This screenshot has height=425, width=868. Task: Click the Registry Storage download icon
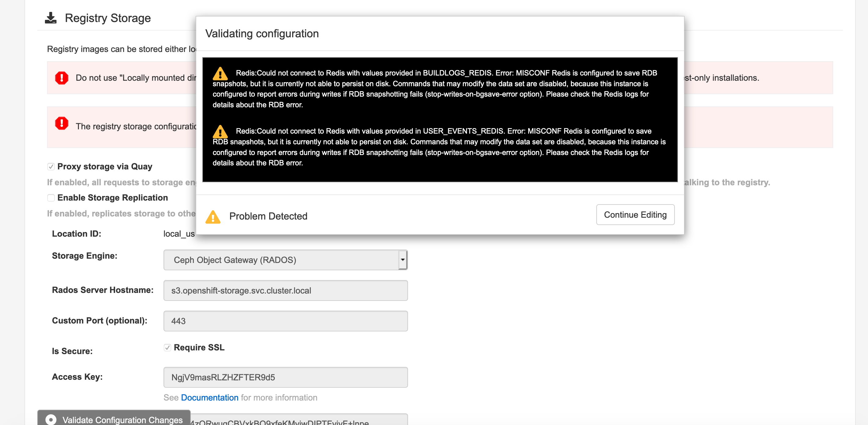tap(50, 18)
